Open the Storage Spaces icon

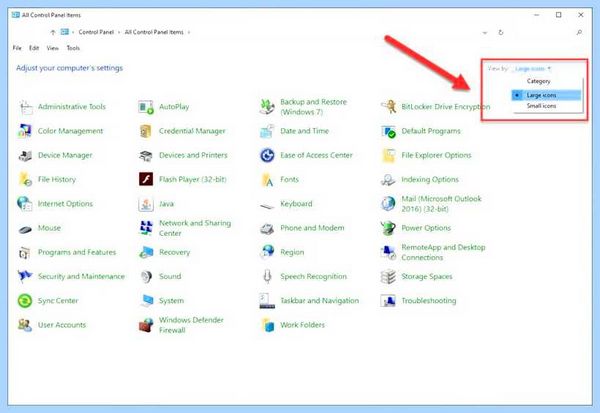pos(388,277)
